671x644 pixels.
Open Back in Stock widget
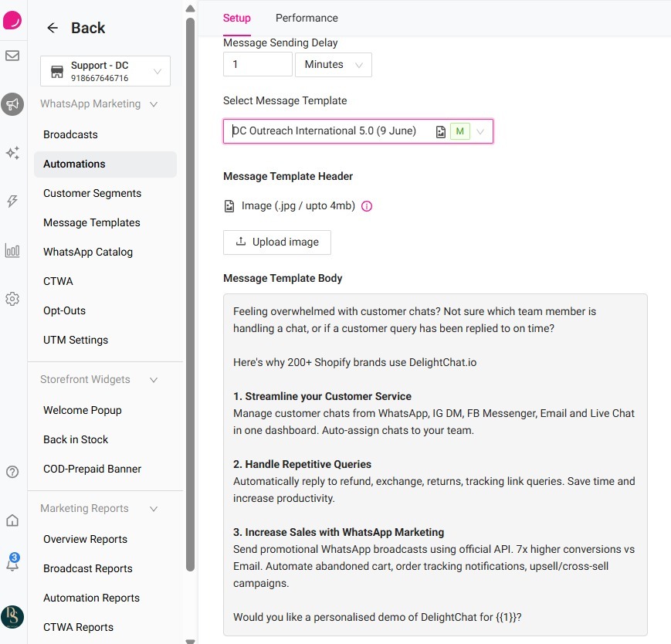pyautogui.click(x=76, y=439)
